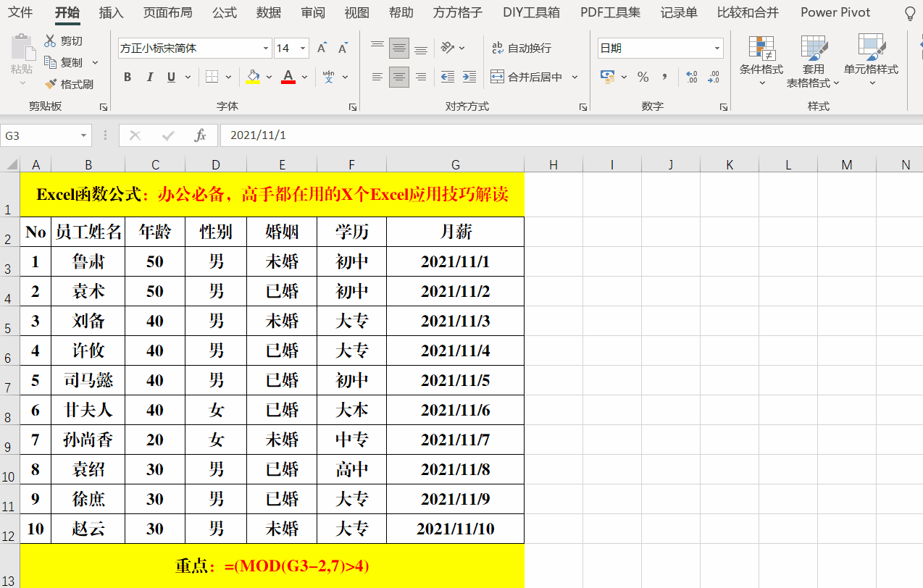Toggle Merge and Center (合并后居中)

tap(527, 77)
